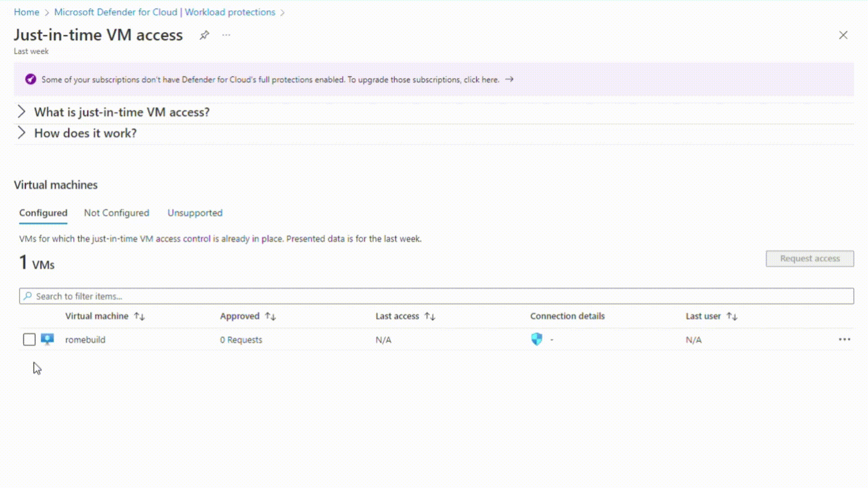The width and height of the screenshot is (868, 488).
Task: Click the purple upgrade notification icon
Action: point(30,80)
